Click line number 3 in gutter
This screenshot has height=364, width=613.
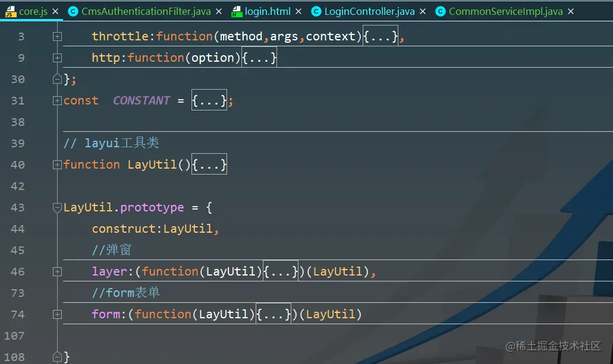(21, 37)
